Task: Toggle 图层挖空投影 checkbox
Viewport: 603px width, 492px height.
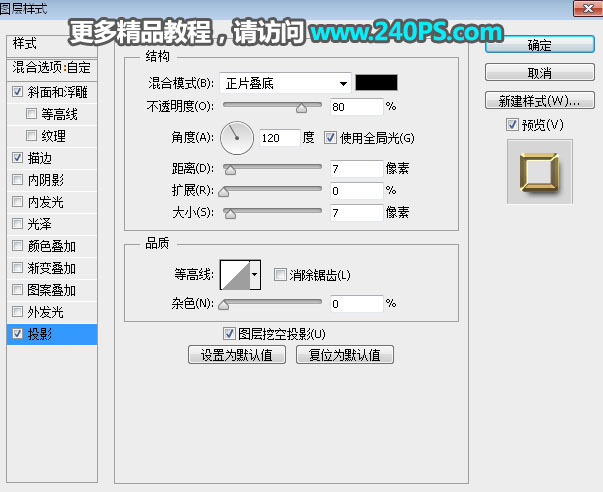Action: tap(229, 334)
